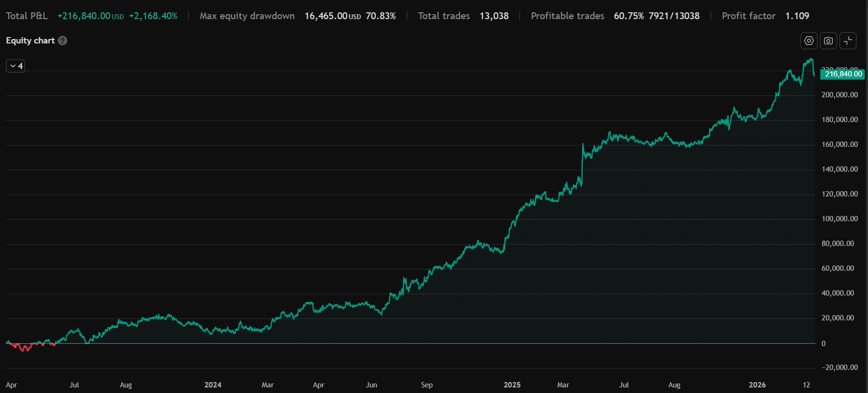Click the Equity chart title
The height and width of the screenshot is (393, 868).
click(x=30, y=41)
